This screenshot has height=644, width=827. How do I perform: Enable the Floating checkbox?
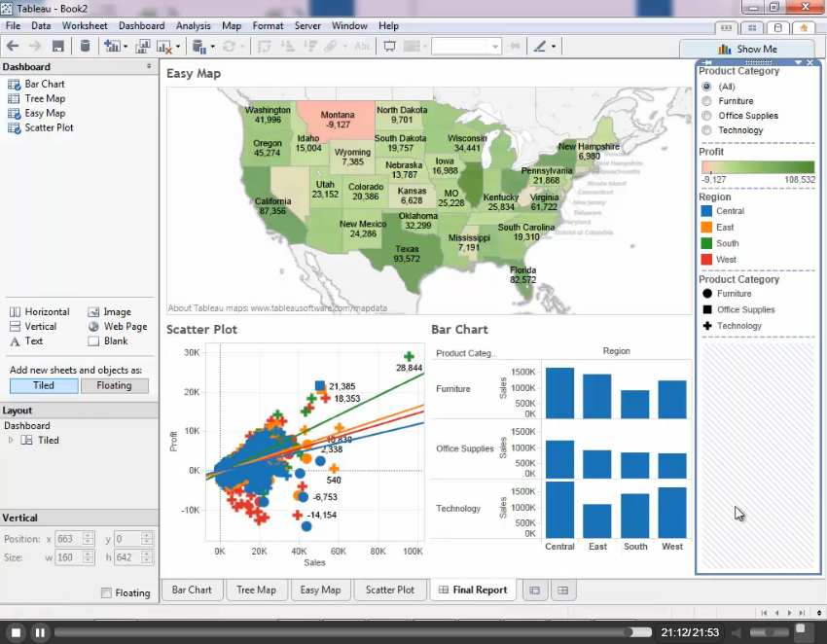point(106,592)
